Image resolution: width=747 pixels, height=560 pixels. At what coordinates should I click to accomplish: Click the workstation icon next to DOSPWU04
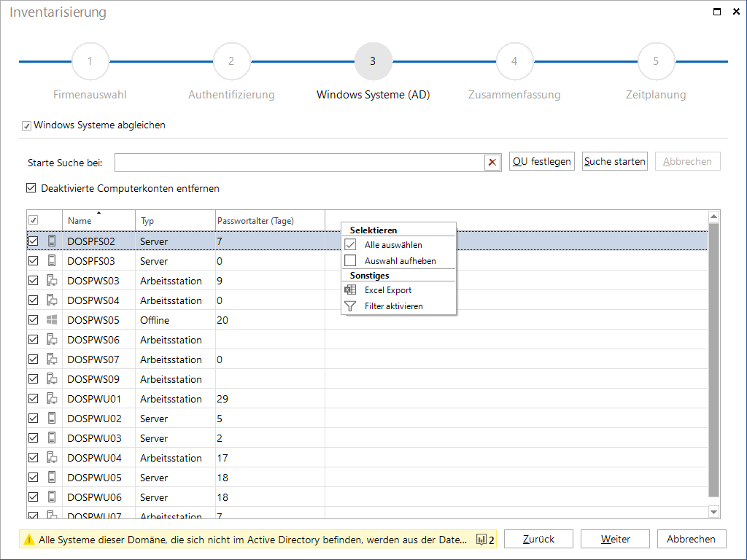(x=52, y=458)
